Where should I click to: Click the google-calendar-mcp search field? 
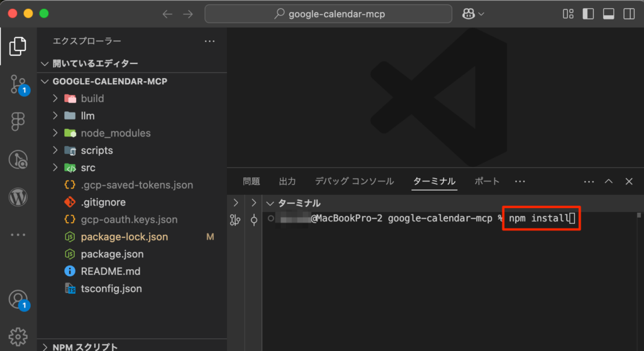(328, 14)
